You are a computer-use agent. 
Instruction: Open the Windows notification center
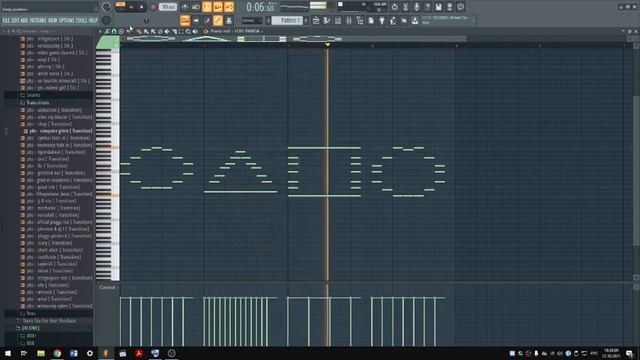pos(629,353)
